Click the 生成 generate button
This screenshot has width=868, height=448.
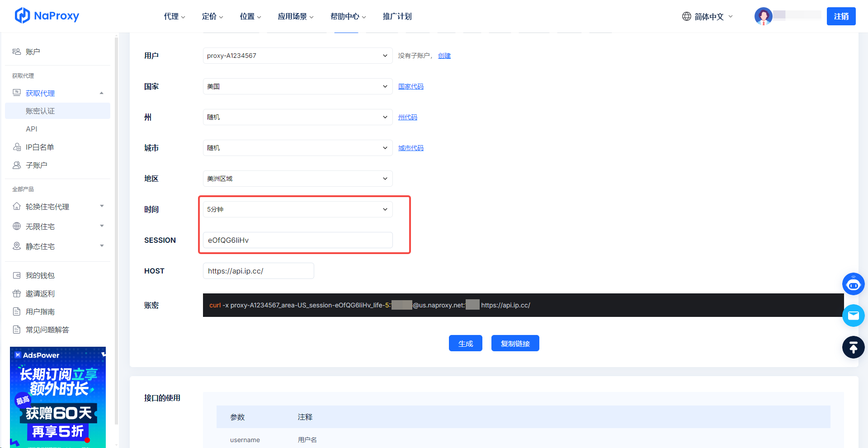(x=465, y=343)
